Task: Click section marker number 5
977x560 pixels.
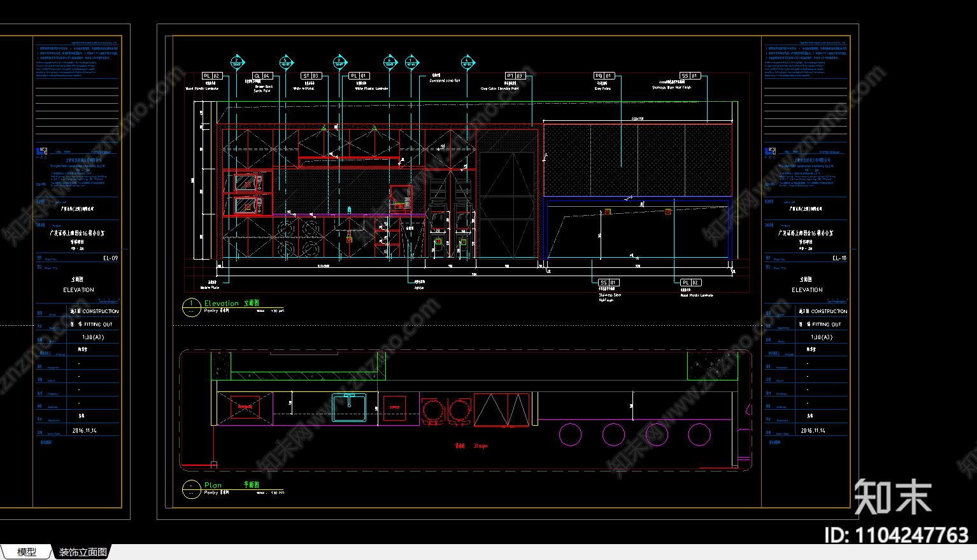Action: pos(286,62)
